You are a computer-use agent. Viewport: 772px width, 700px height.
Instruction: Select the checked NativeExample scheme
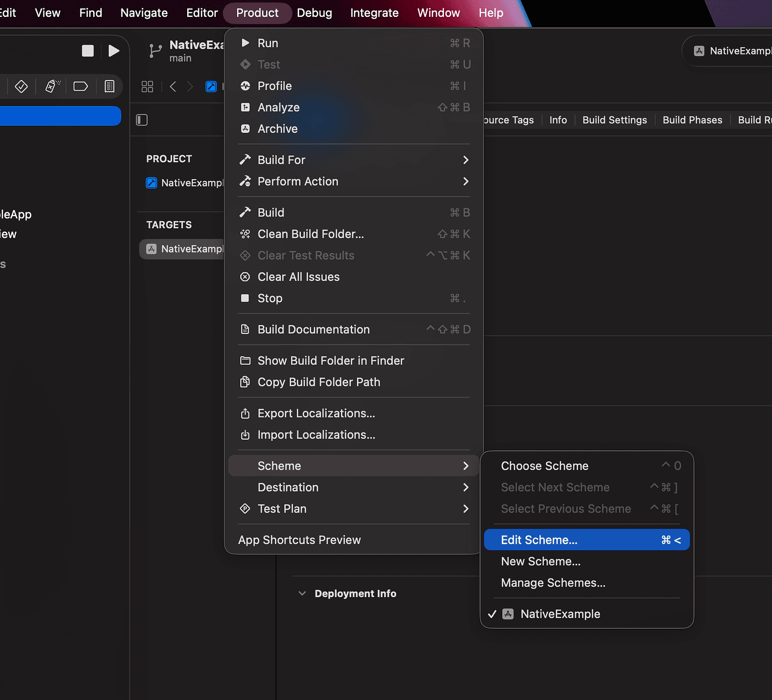click(x=560, y=614)
